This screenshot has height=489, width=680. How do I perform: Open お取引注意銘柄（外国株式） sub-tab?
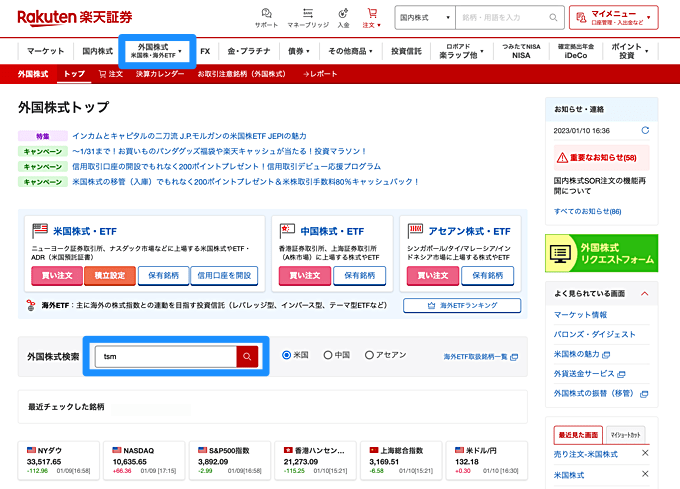coord(242,74)
